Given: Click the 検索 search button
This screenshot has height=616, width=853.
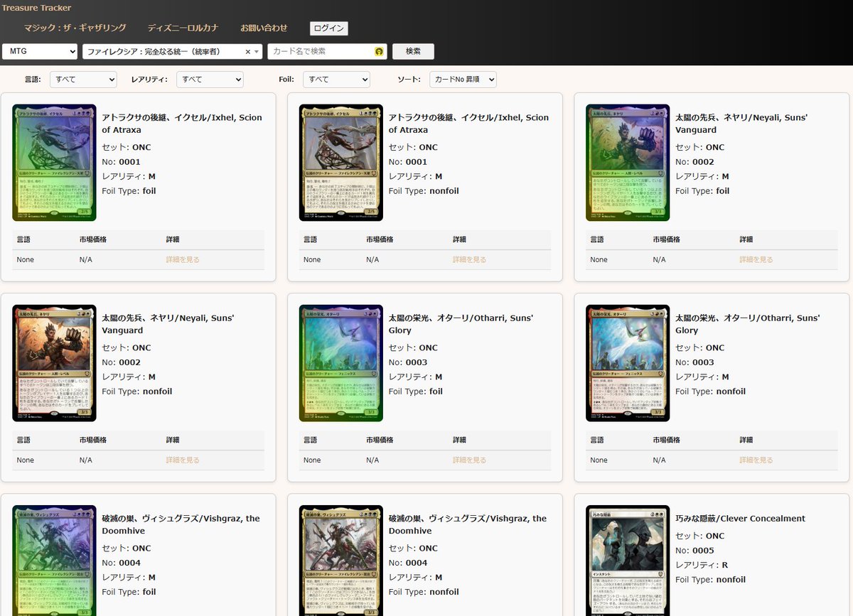Looking at the screenshot, I should coord(413,51).
